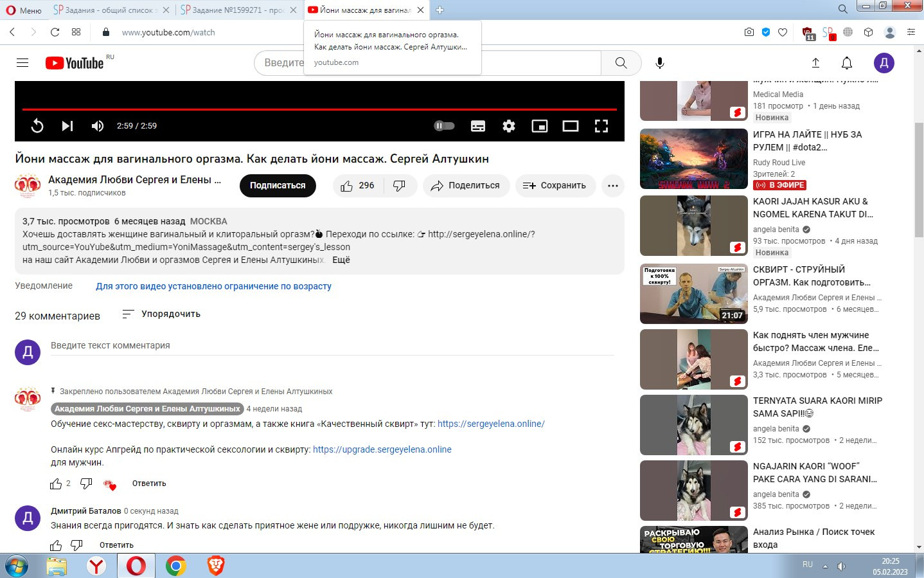
Task: Open the sergeyelena.online link in the description
Action: point(481,234)
